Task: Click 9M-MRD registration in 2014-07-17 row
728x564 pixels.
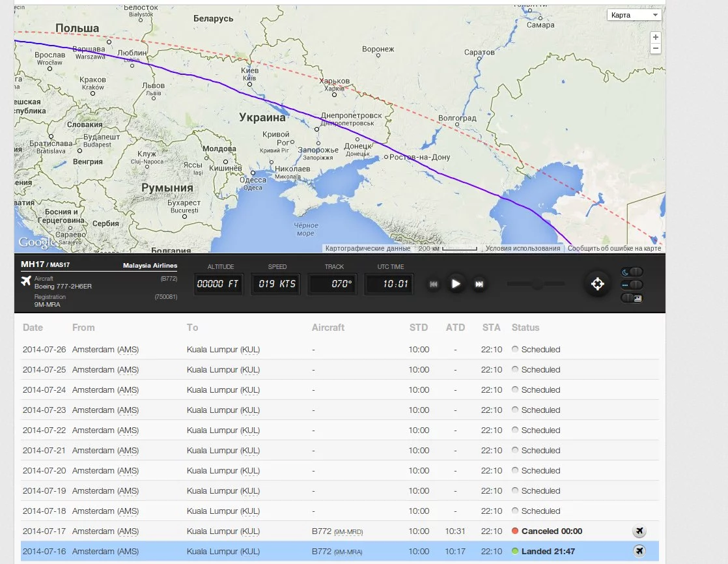Action: (x=348, y=532)
